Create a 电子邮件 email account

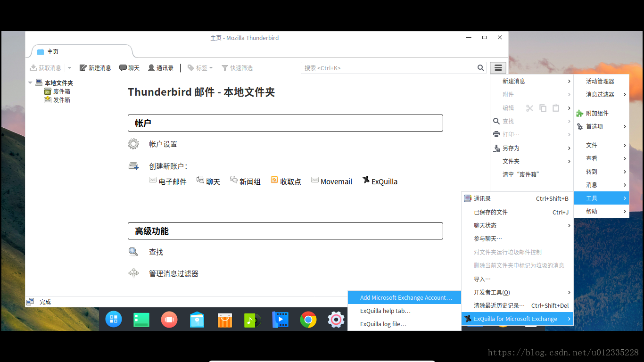click(x=173, y=181)
